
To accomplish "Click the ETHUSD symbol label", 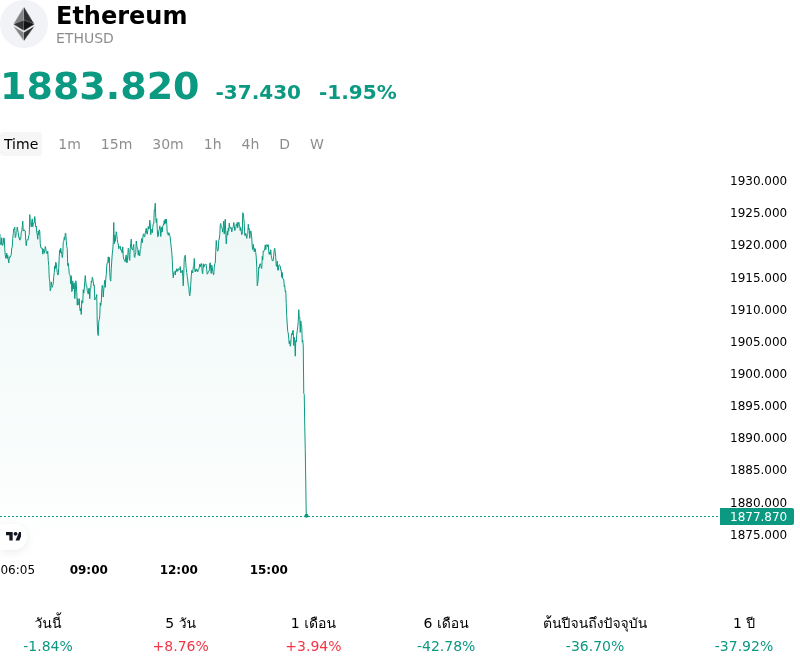I will tap(85, 38).
